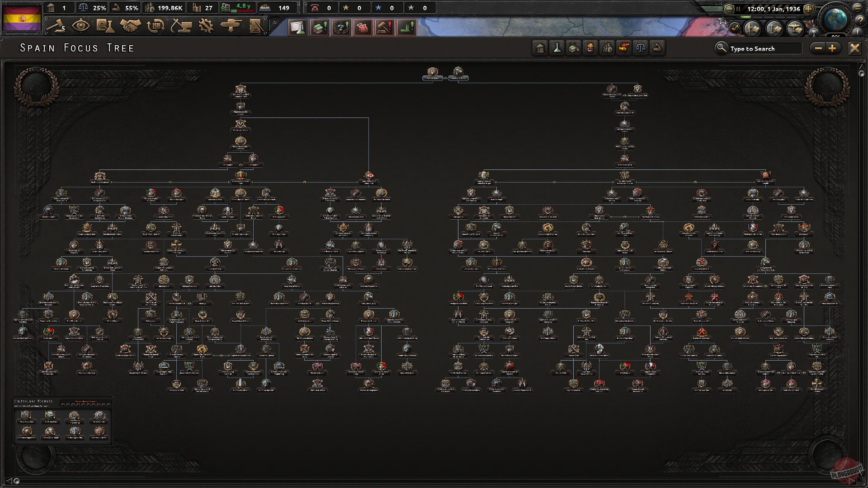This screenshot has height=488, width=868.
Task: Zoom out the focus tree
Action: click(x=818, y=48)
